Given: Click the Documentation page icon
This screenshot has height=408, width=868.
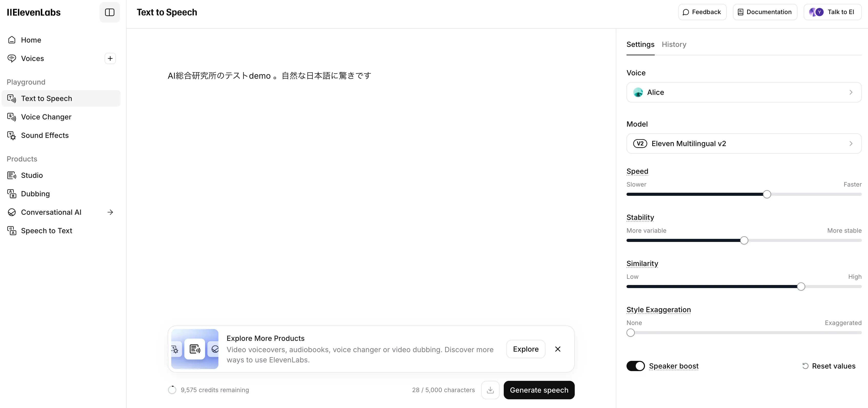Looking at the screenshot, I should point(740,12).
